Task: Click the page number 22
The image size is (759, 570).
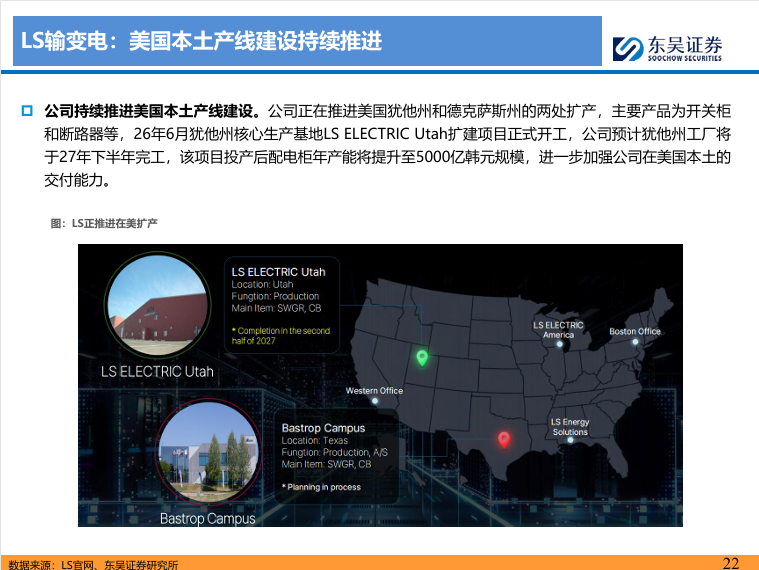Action: point(731,563)
